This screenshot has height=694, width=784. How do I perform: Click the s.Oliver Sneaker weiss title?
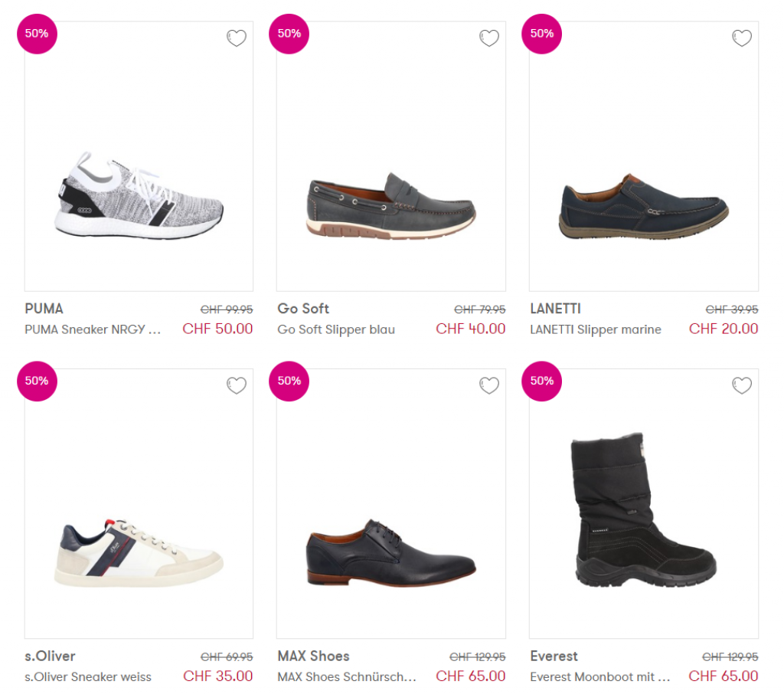coord(88,677)
